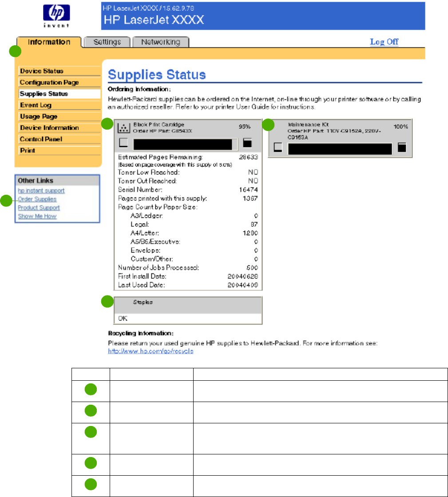448x497 pixels.
Task: Open the Control Panel page
Action: coord(59,139)
